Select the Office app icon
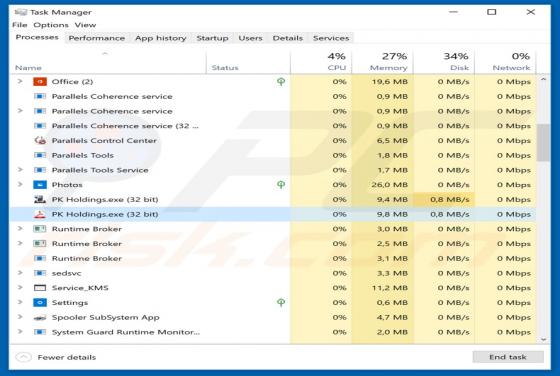Image resolution: width=560 pixels, height=376 pixels. coord(40,82)
